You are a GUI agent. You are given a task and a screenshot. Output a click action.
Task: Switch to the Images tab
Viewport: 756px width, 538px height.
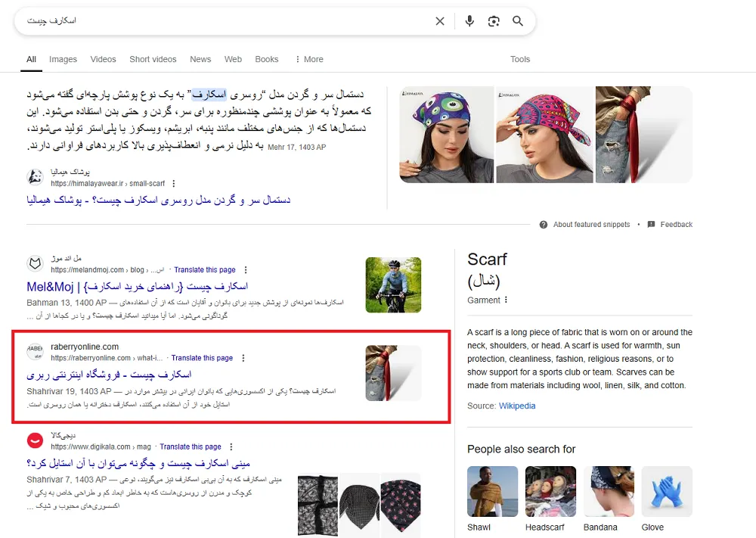[x=64, y=59]
